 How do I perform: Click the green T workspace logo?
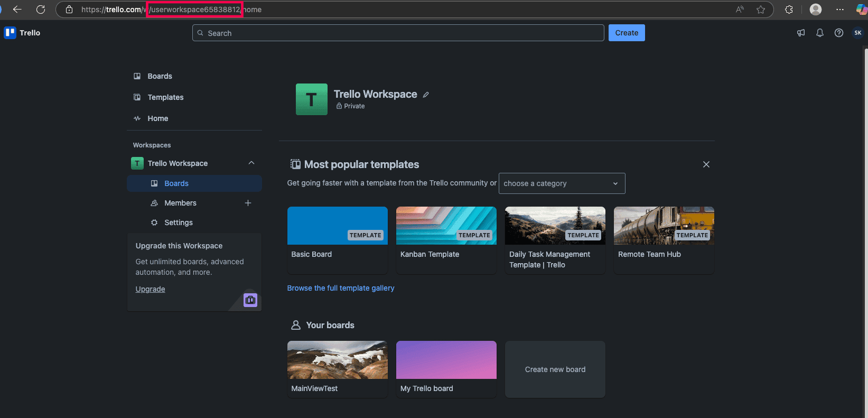click(312, 99)
